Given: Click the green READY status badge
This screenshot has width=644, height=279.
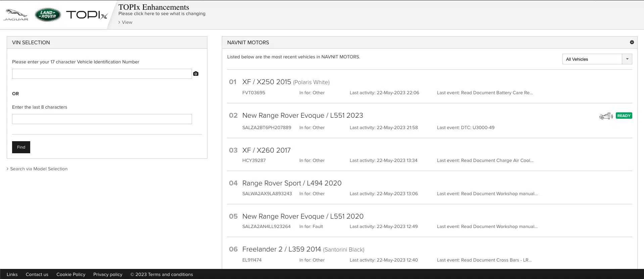Looking at the screenshot, I should click(x=624, y=116).
